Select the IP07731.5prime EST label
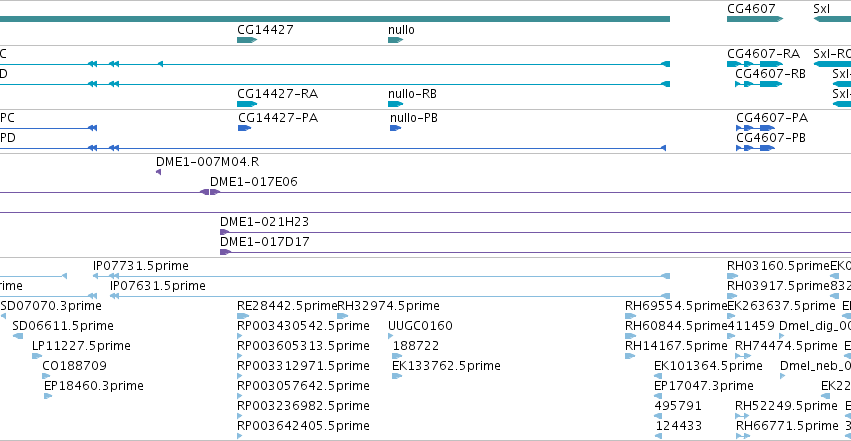The image size is (851, 441). pos(141,266)
